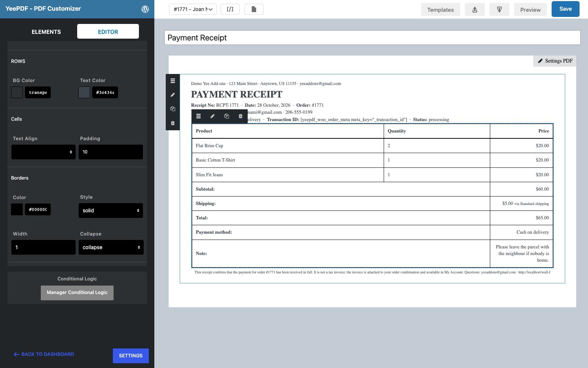Edit outer block with pencil icon
588x368 pixels.
(x=173, y=95)
